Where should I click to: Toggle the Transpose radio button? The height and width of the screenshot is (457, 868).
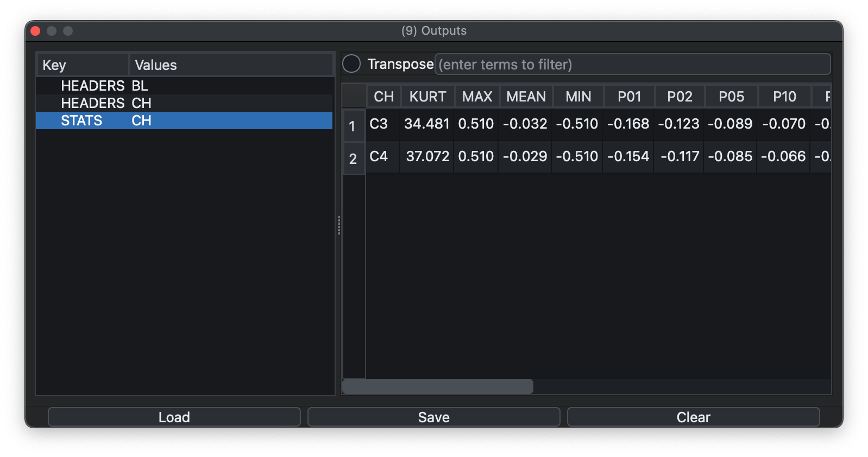[x=351, y=64]
